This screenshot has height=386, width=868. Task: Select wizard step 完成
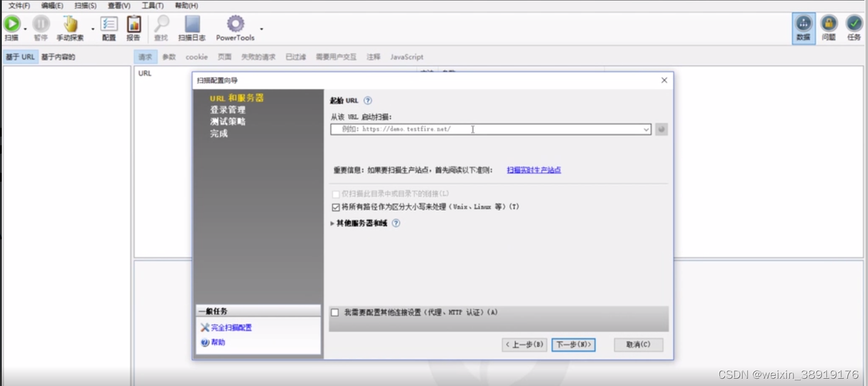tap(219, 134)
